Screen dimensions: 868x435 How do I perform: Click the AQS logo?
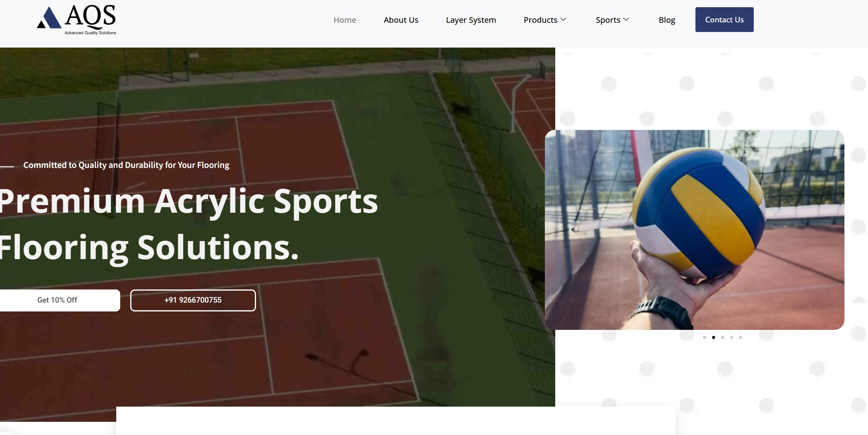(76, 20)
